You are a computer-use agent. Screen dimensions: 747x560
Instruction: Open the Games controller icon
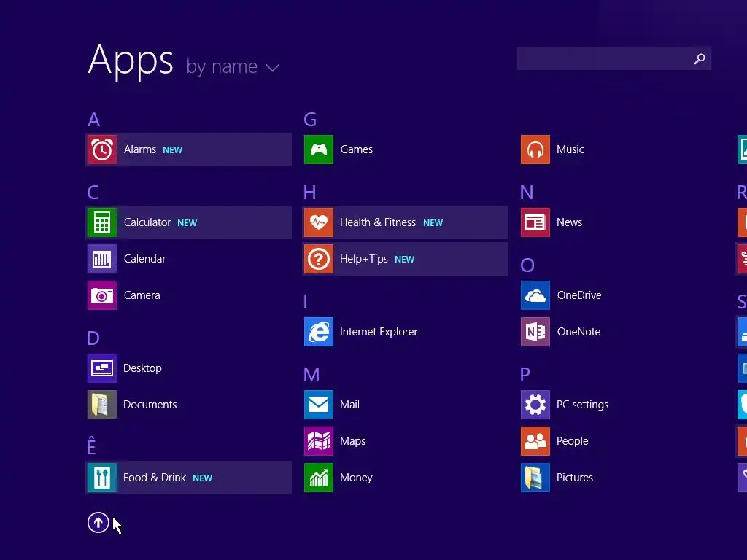coord(319,149)
